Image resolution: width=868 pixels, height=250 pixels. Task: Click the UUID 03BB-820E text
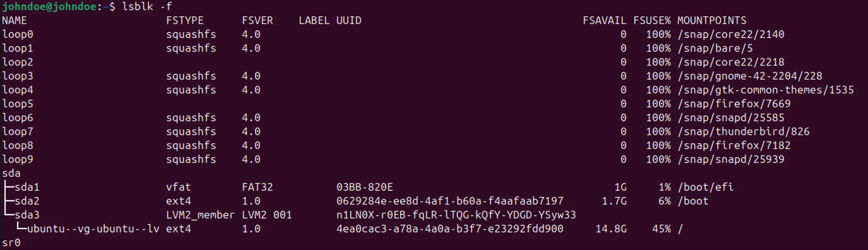tap(365, 187)
